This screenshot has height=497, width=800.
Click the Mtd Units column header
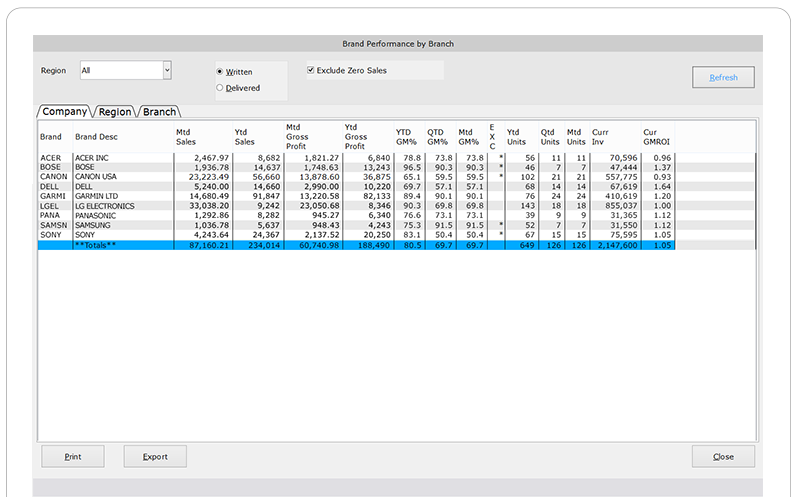[x=576, y=137]
